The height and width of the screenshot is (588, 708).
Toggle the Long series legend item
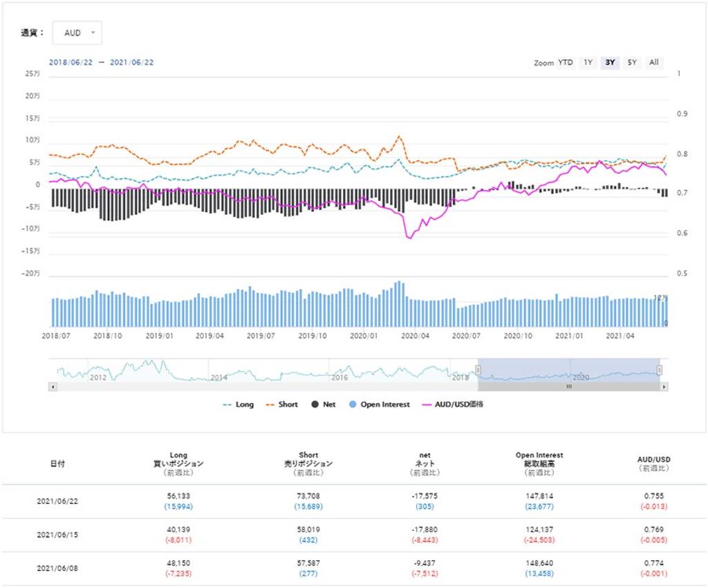point(238,404)
